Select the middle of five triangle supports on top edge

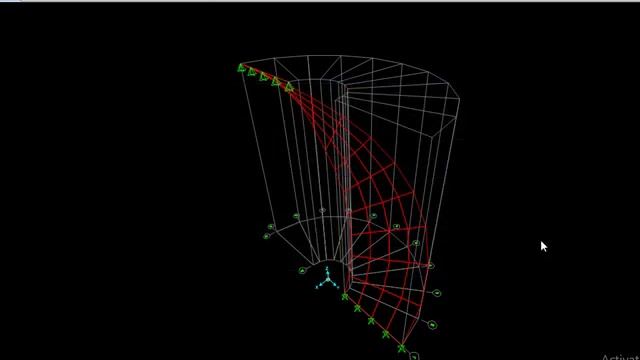264,77
